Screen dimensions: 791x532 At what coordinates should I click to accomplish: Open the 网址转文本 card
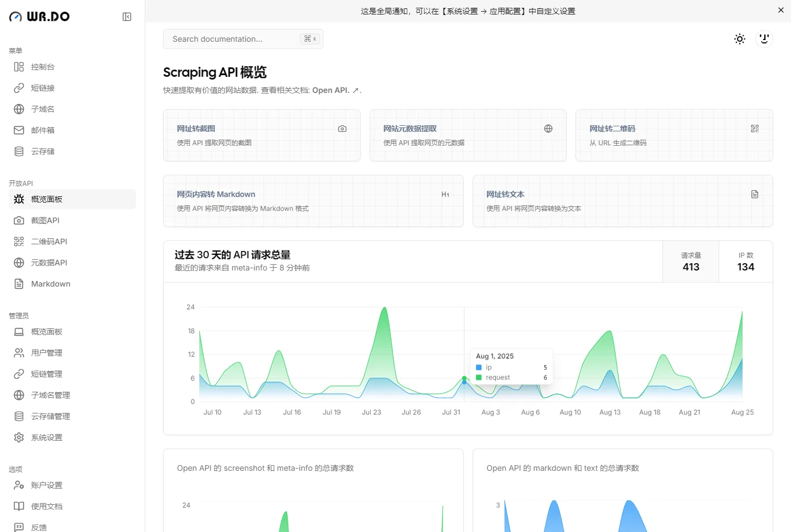623,201
